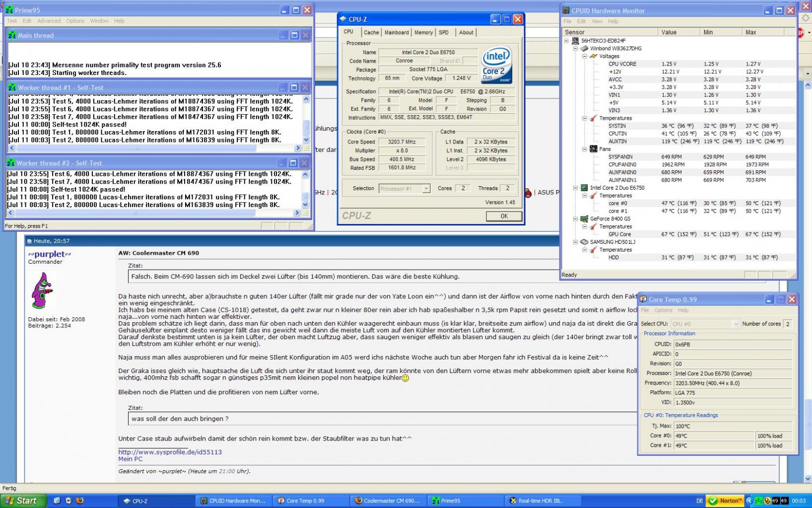The image size is (812, 508).
Task: Click the DE language indicator in the taskbar
Action: coord(699,501)
